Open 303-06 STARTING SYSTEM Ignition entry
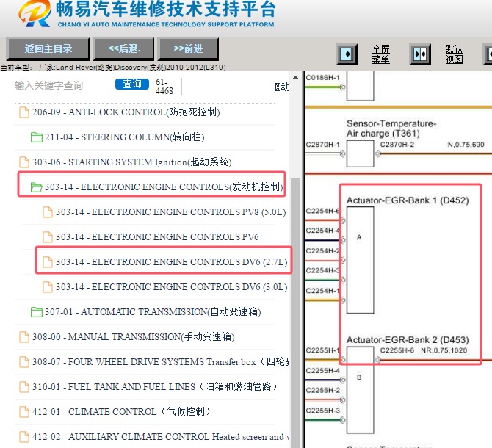 click(x=131, y=162)
